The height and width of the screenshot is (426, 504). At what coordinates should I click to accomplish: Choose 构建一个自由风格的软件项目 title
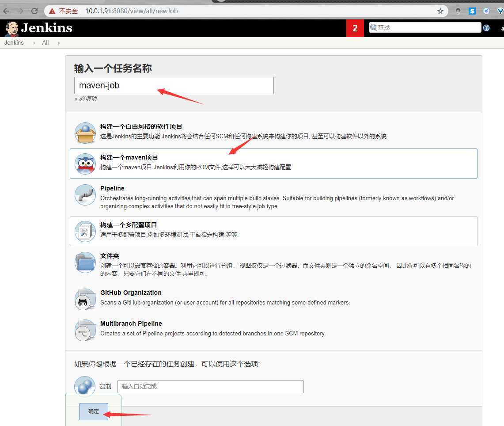pos(141,127)
